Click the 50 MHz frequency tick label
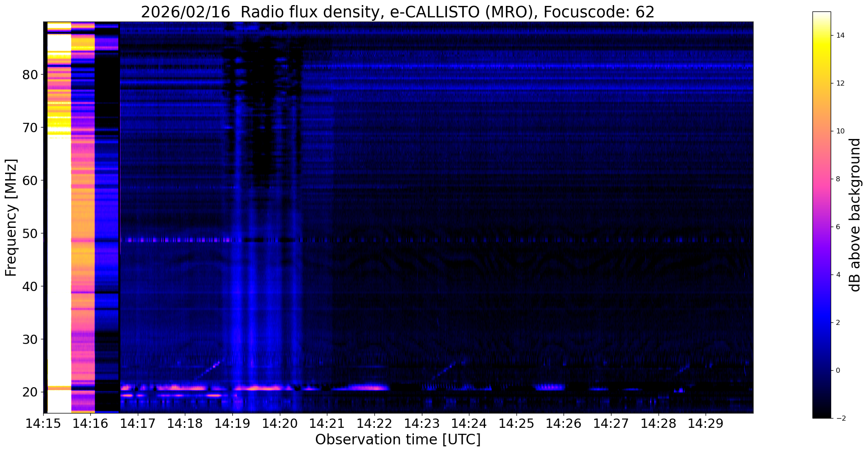The height and width of the screenshot is (452, 868). [x=30, y=234]
